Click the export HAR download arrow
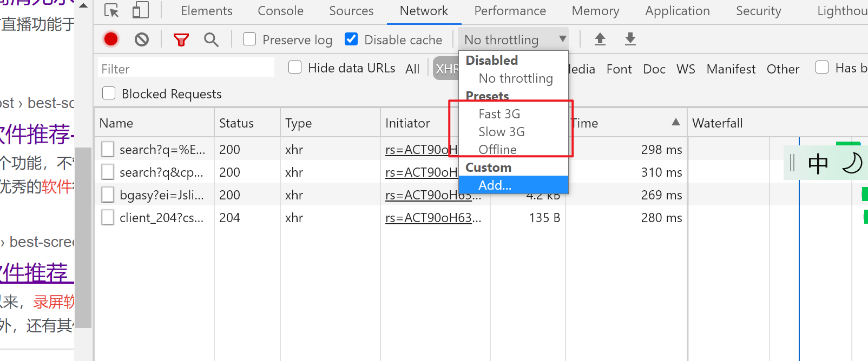The height and width of the screenshot is (361, 868). pos(630,39)
